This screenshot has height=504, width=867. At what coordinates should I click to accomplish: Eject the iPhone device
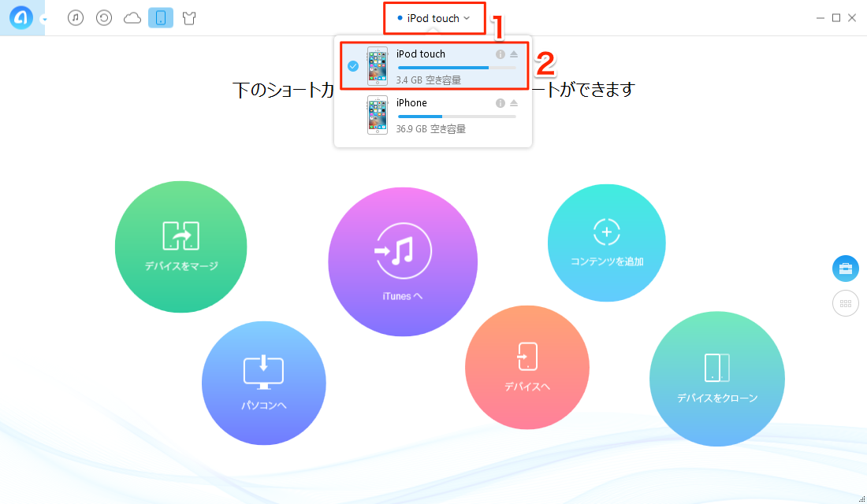pyautogui.click(x=514, y=103)
